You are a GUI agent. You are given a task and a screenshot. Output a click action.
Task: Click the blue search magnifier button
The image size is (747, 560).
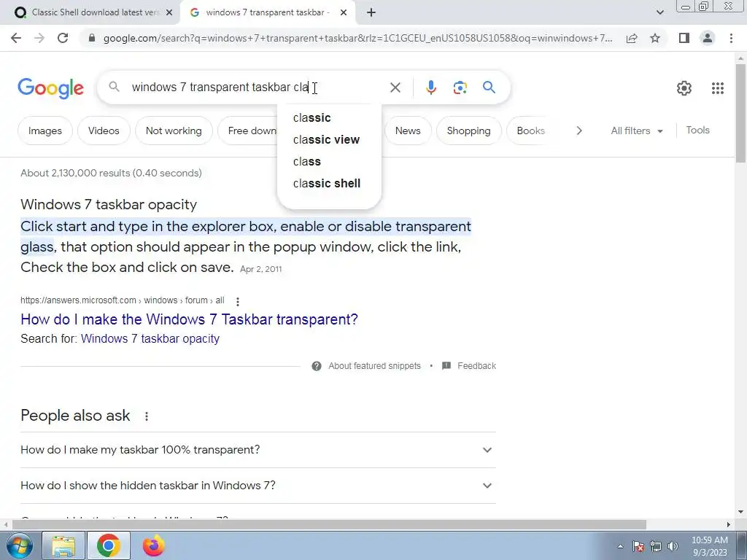(489, 87)
